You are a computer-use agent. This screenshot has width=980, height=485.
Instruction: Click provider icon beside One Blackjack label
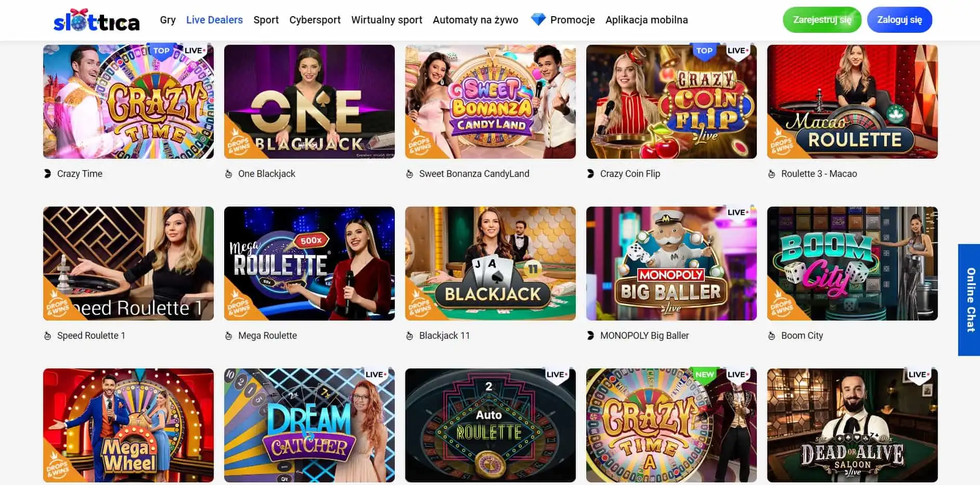pos(228,174)
